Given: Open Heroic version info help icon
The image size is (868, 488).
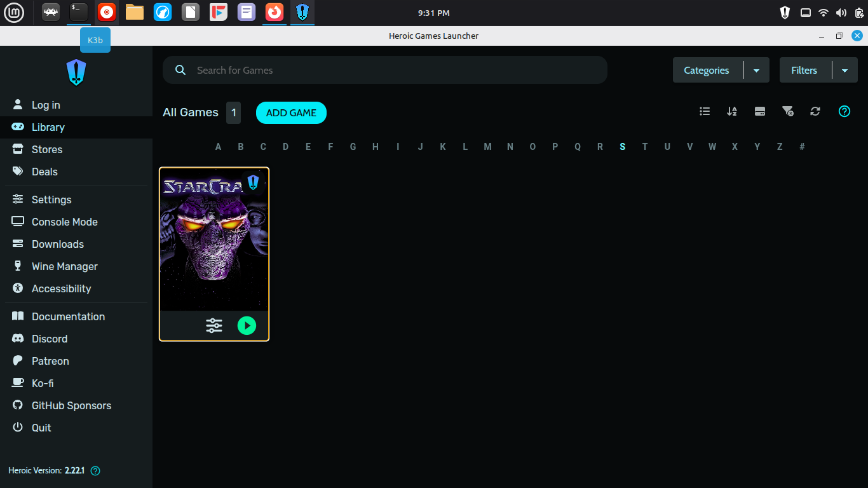Looking at the screenshot, I should click(95, 471).
